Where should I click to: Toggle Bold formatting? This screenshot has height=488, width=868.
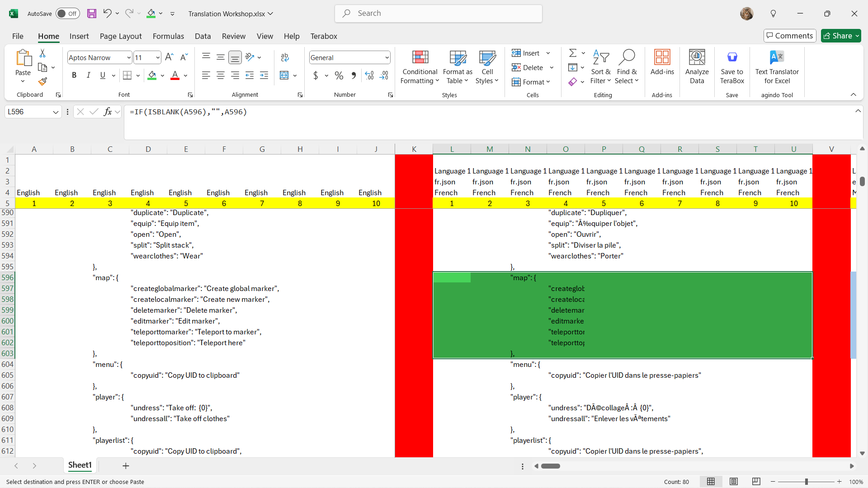point(74,75)
